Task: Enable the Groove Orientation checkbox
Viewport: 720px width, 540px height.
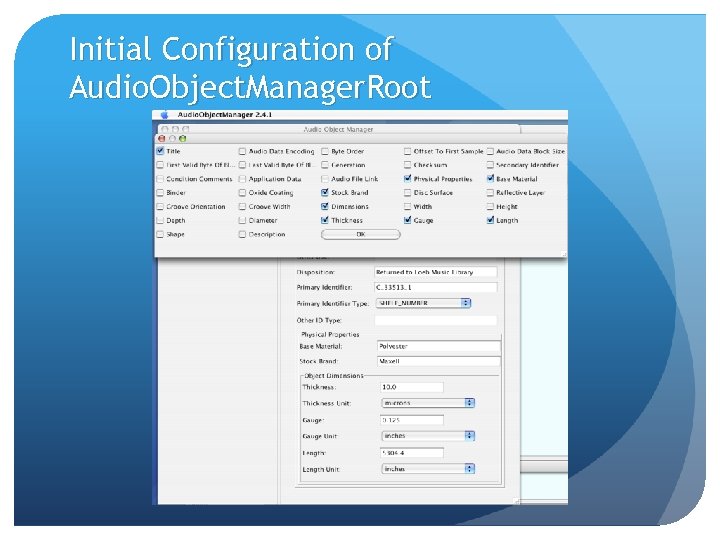Action: tap(160, 207)
